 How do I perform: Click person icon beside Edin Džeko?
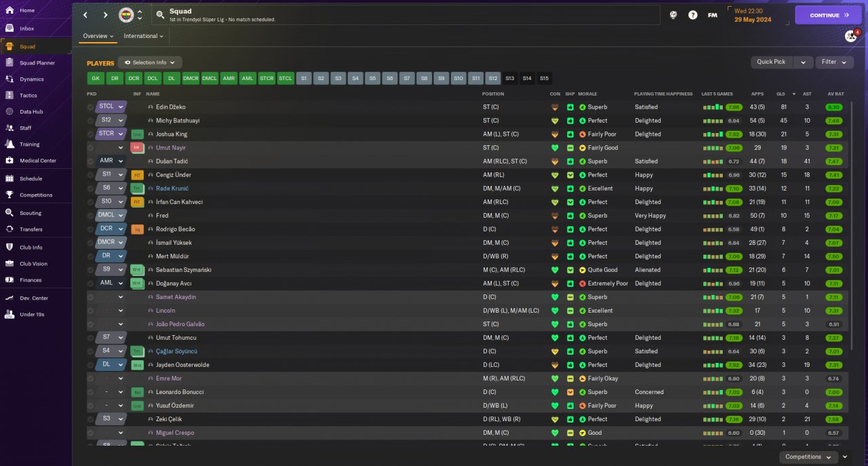click(151, 107)
